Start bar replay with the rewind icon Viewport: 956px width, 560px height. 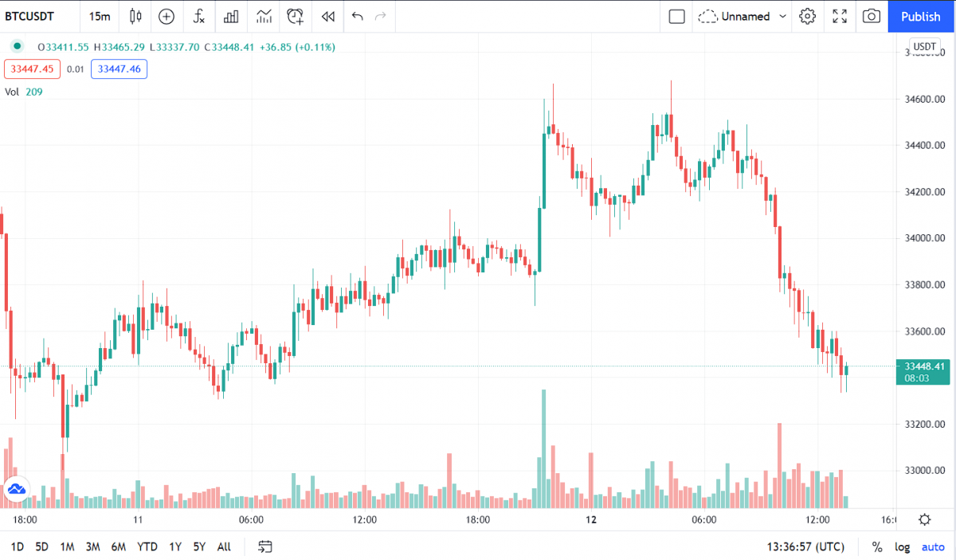pos(327,16)
